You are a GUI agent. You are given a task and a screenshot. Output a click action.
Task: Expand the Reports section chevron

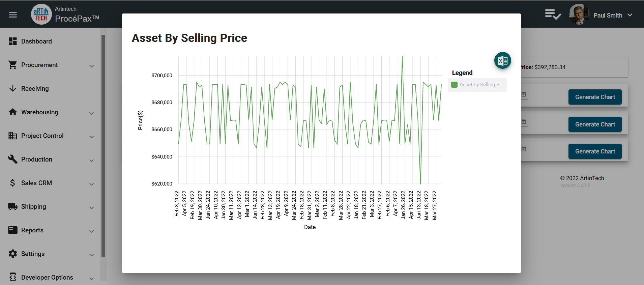(92, 231)
